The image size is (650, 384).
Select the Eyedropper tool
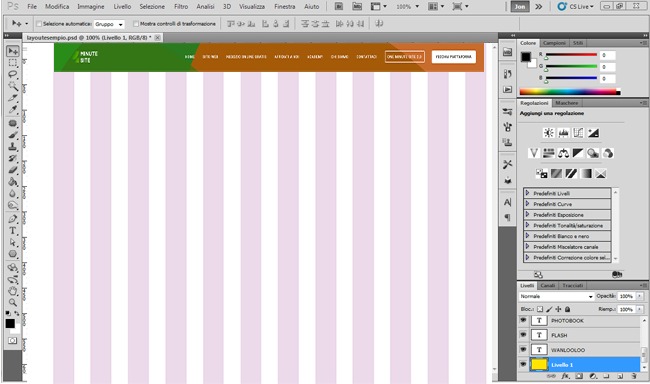point(13,109)
